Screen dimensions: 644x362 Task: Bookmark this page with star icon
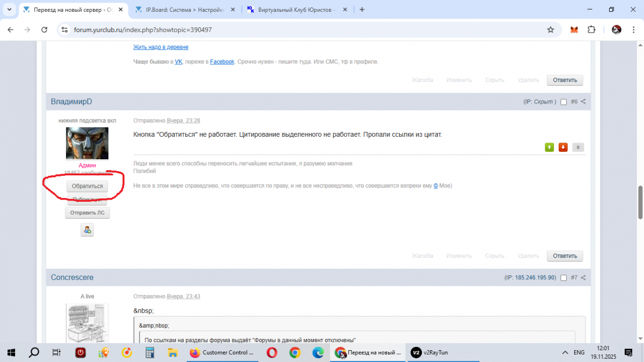551,30
